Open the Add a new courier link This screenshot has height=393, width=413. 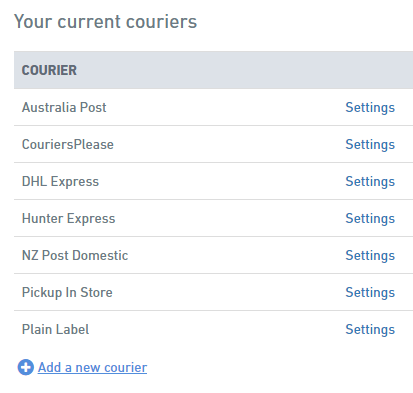[x=92, y=367]
